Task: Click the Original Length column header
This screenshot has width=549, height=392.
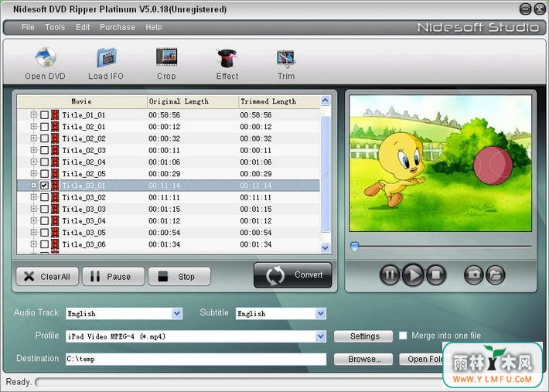Action: (193, 101)
